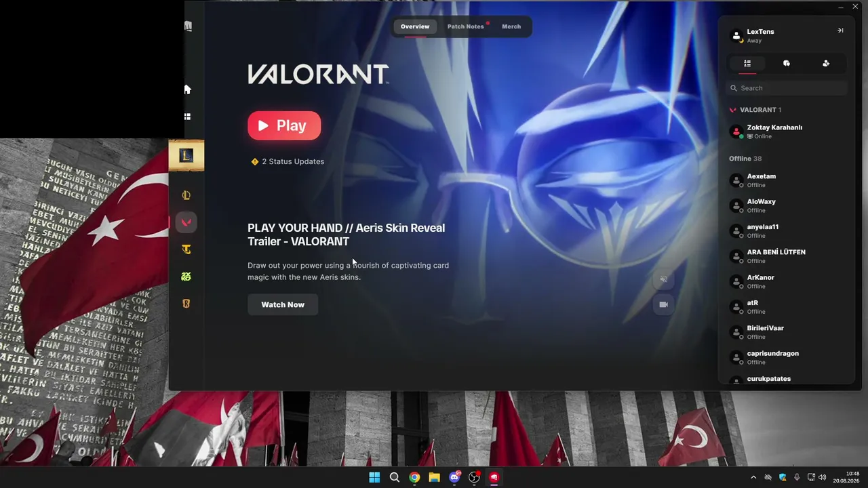Click the Watch Now button
Image resolution: width=868 pixels, height=488 pixels.
point(283,304)
